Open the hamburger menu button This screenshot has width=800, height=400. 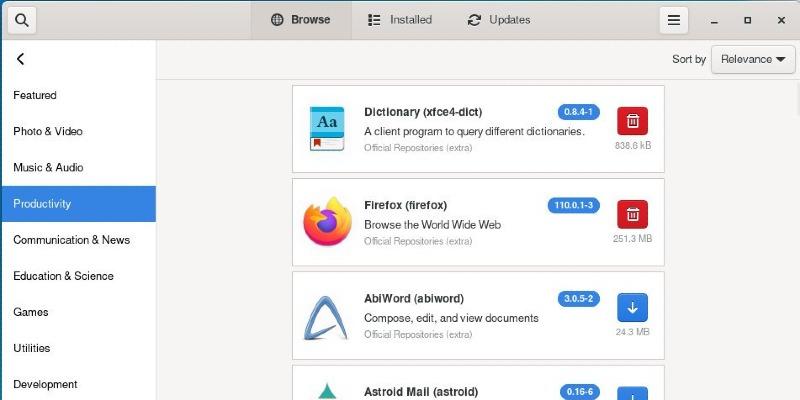(x=673, y=20)
